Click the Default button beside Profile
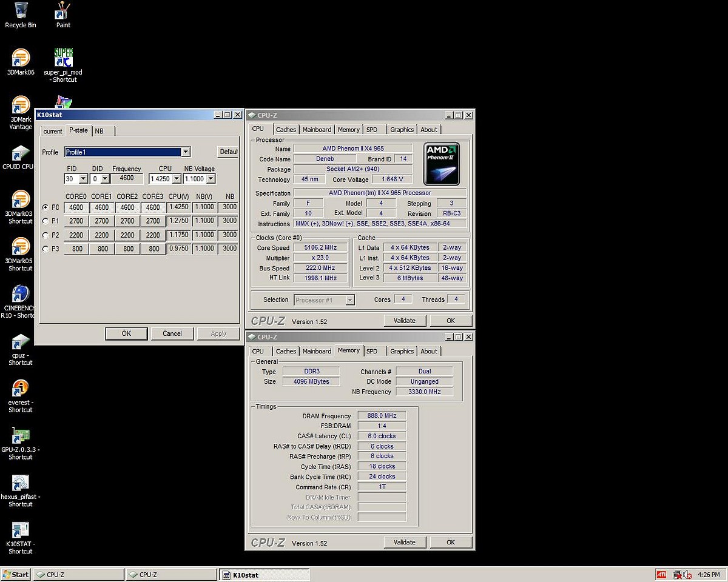Viewport: 728px width, 582px height. point(228,152)
